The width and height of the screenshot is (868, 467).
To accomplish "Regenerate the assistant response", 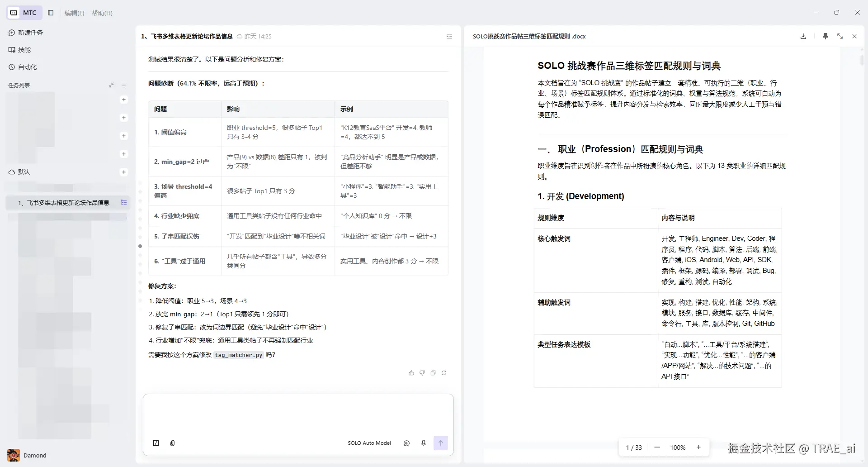I will tap(444, 373).
